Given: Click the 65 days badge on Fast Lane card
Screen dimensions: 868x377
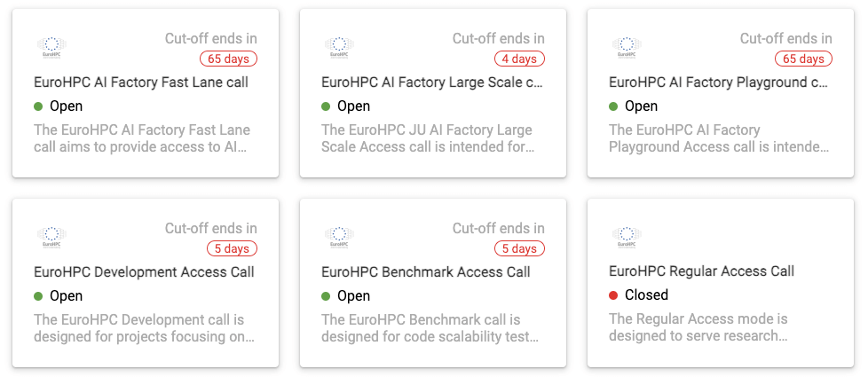Looking at the screenshot, I should pyautogui.click(x=228, y=59).
